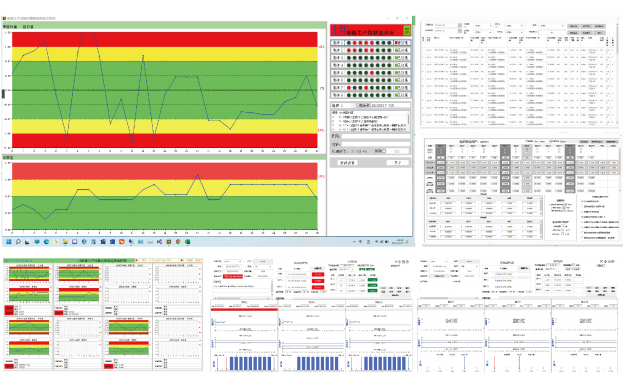This screenshot has width=626, height=384.
Task: Click first top-row gray button in query window
Action: coord(573,26)
